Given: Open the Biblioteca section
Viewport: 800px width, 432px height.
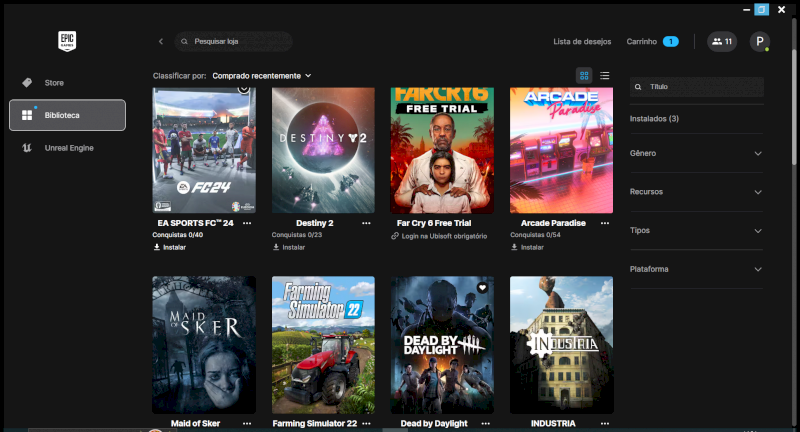Looking at the screenshot, I should (x=67, y=115).
